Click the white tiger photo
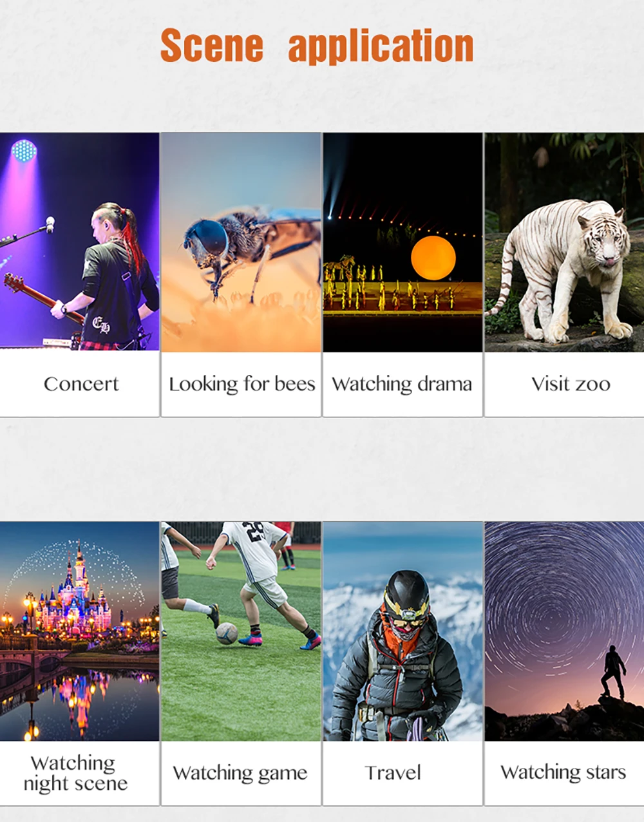This screenshot has height=822, width=644. pyautogui.click(x=564, y=242)
